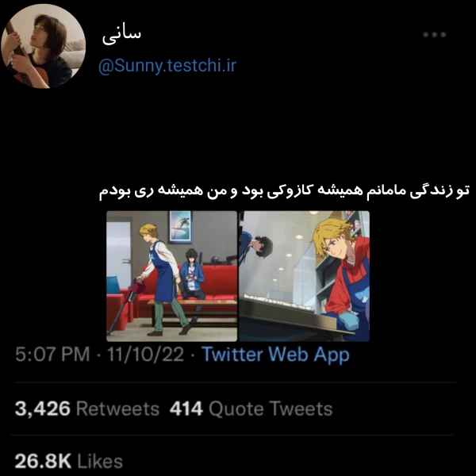Click the display name سانی
Image resolution: width=476 pixels, height=476 pixels.
pyautogui.click(x=121, y=36)
